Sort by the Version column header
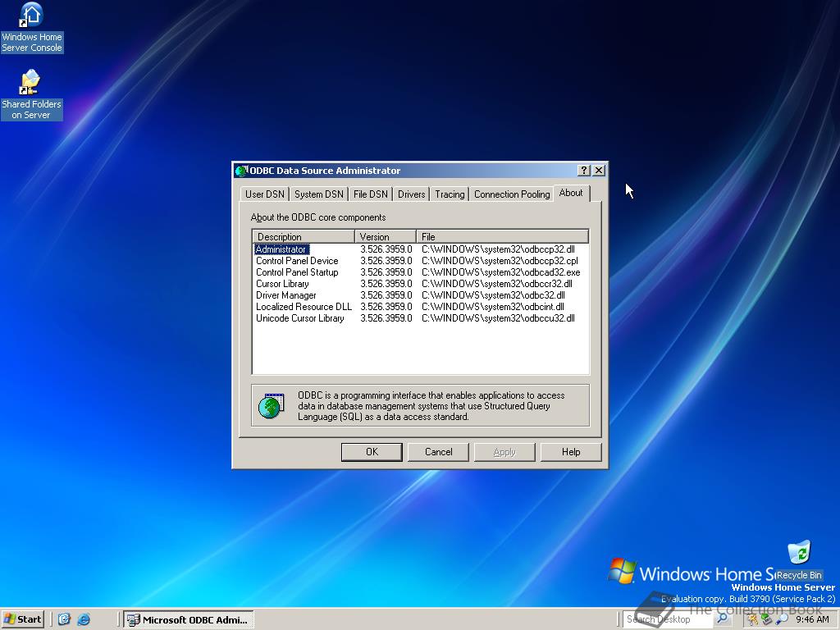Viewport: 840px width, 630px height. point(386,237)
